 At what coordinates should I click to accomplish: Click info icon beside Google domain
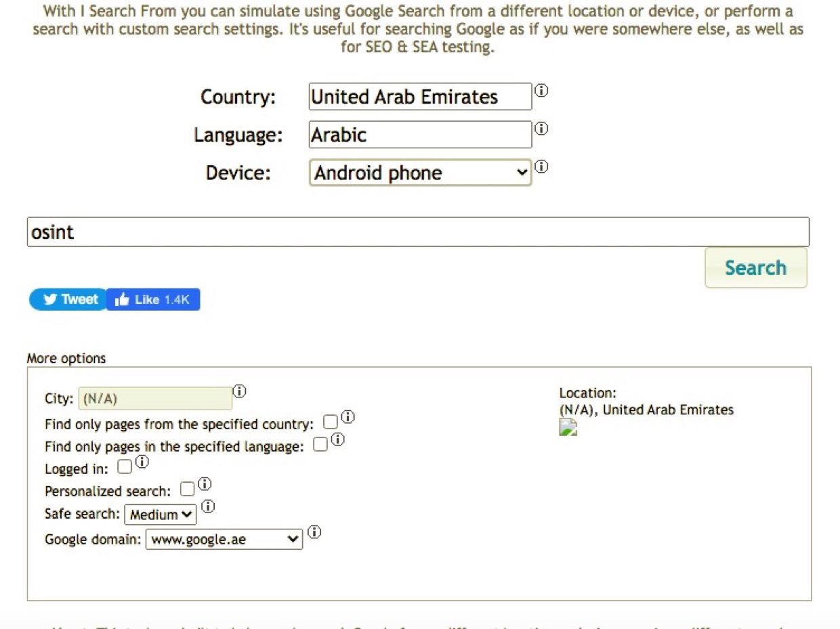point(314,532)
